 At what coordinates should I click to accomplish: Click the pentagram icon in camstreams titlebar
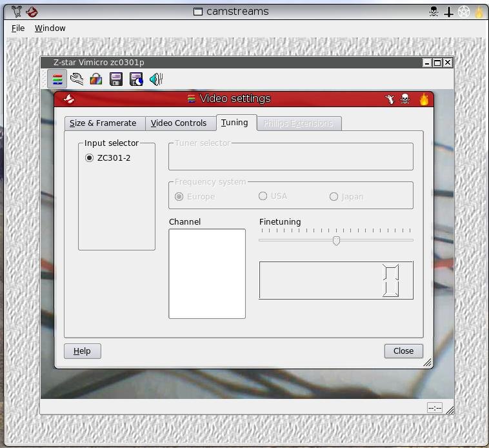(x=464, y=12)
